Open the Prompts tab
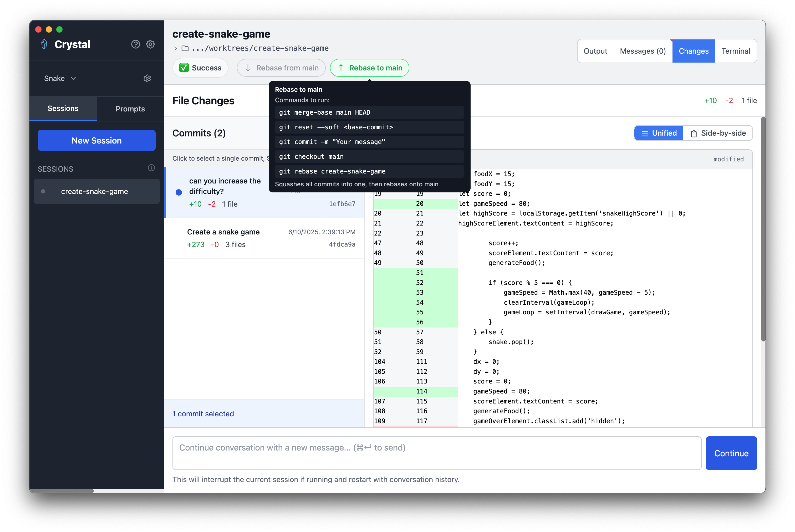Screen dimensions: 795x532 click(130, 109)
